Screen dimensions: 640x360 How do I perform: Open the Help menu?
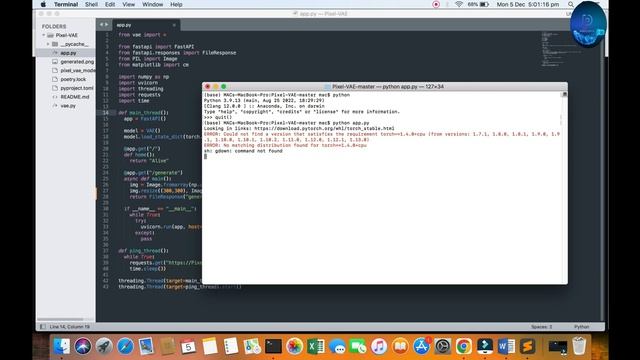pos(176,4)
